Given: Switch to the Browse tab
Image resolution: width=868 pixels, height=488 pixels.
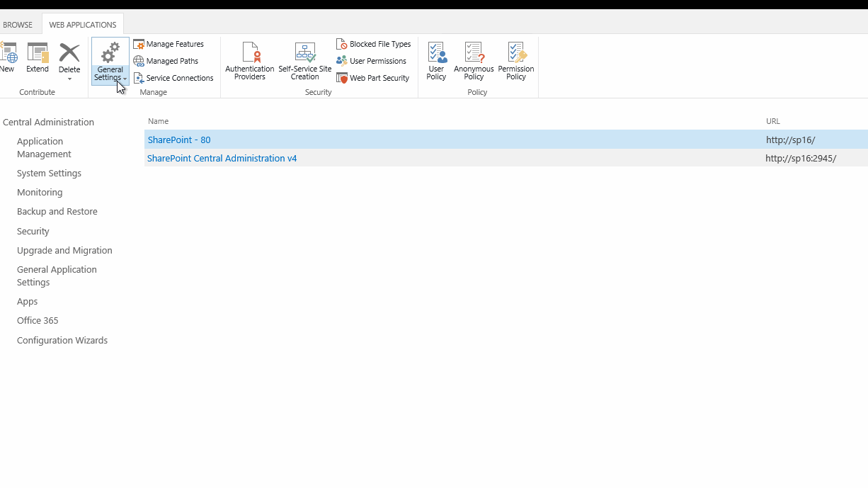Looking at the screenshot, I should (x=18, y=23).
